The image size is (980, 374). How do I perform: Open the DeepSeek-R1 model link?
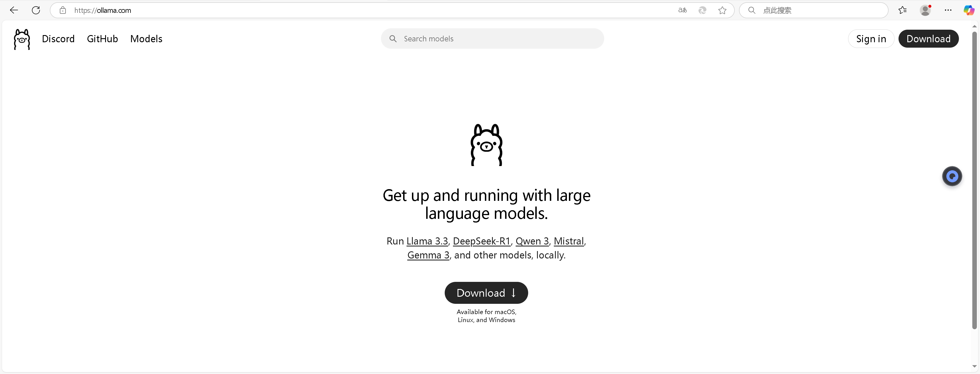click(x=481, y=241)
